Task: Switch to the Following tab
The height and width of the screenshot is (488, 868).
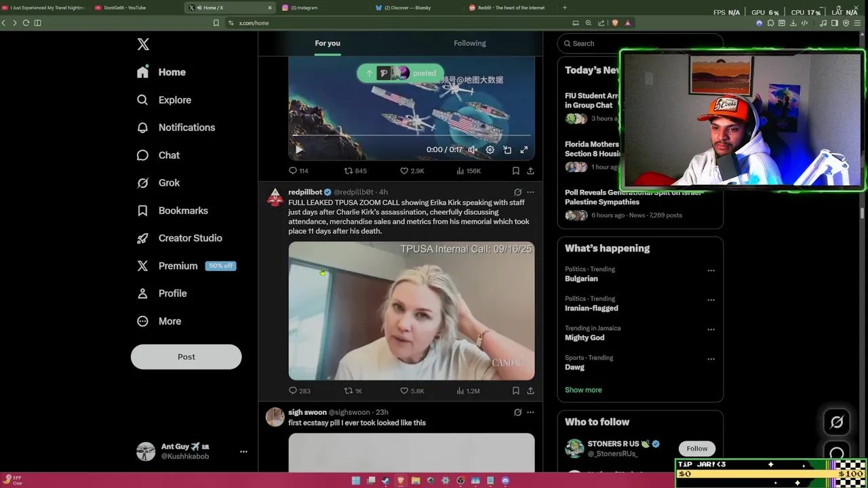Action: pyautogui.click(x=470, y=43)
